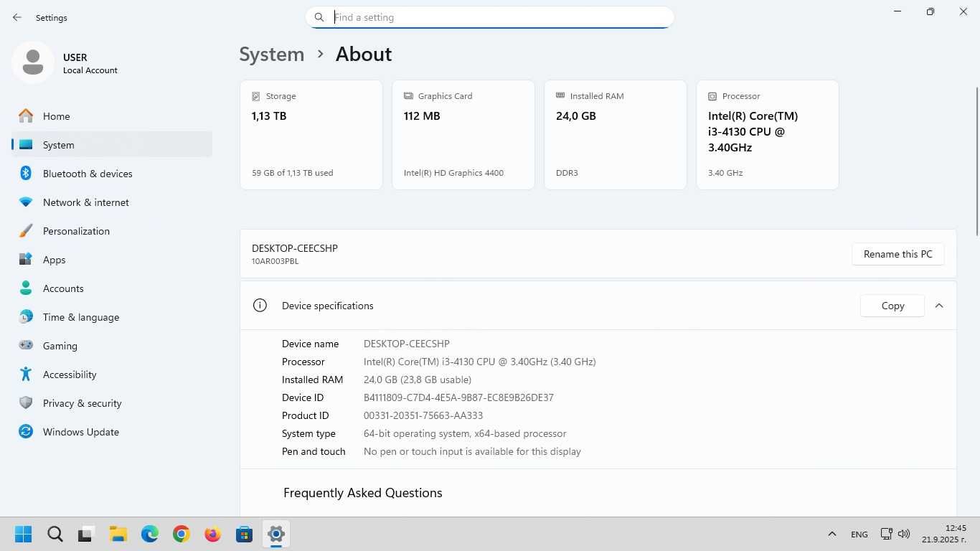Open Privacy & security settings

(112, 402)
